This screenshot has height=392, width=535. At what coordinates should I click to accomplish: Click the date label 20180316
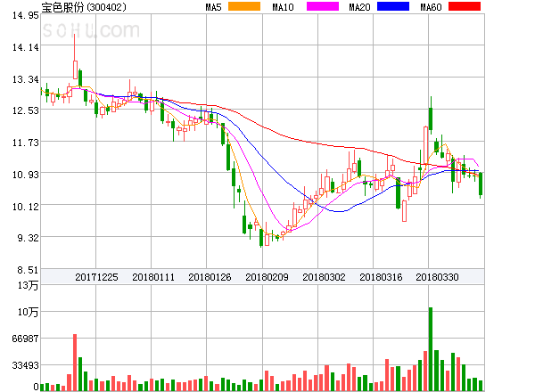coord(381,277)
